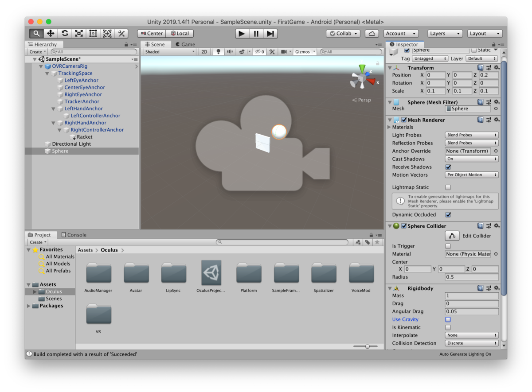Select Racket in Hierarchy
Image resolution: width=532 pixels, height=392 pixels.
coord(84,137)
